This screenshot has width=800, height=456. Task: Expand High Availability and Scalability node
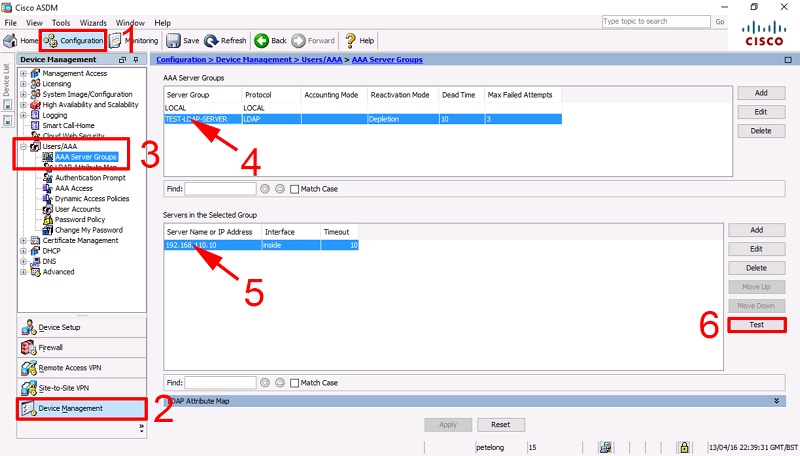point(23,105)
